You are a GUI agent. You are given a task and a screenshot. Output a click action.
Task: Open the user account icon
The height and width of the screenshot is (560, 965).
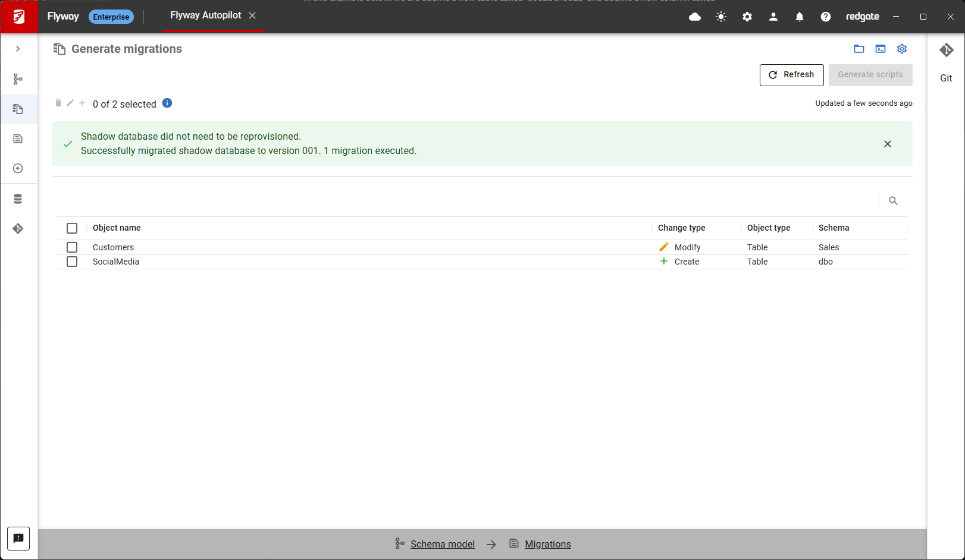(x=773, y=17)
